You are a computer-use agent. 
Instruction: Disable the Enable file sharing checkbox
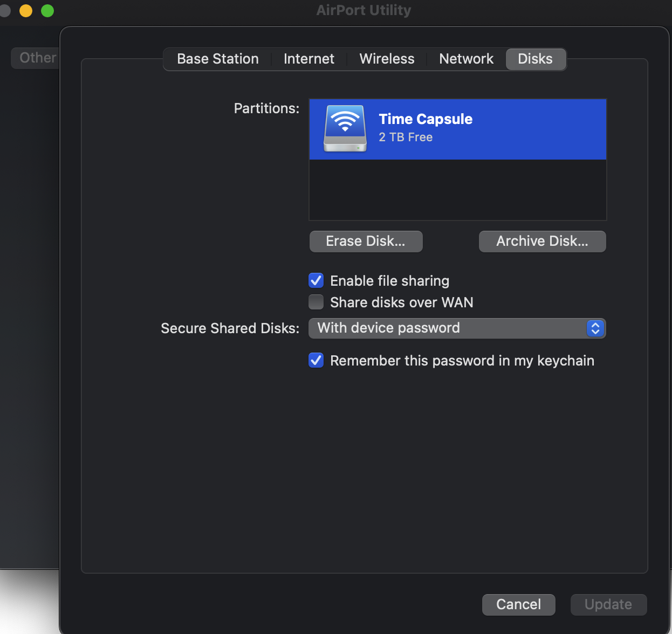316,280
